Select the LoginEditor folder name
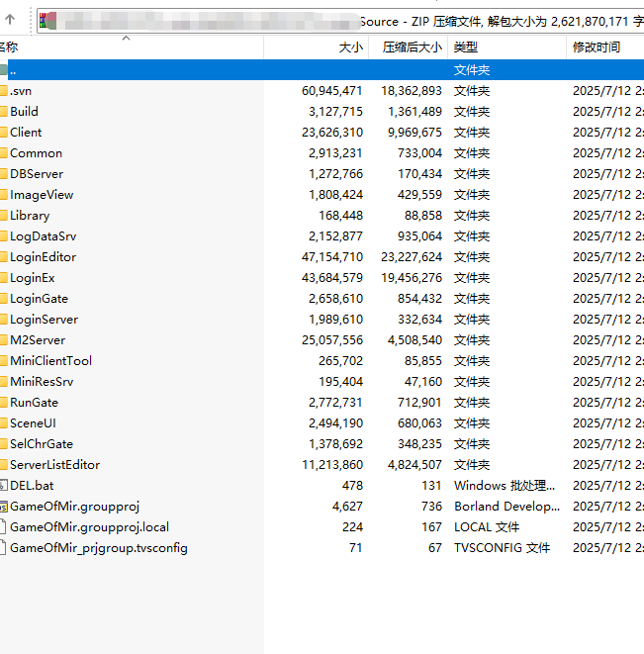This screenshot has height=654, width=644. 44,257
